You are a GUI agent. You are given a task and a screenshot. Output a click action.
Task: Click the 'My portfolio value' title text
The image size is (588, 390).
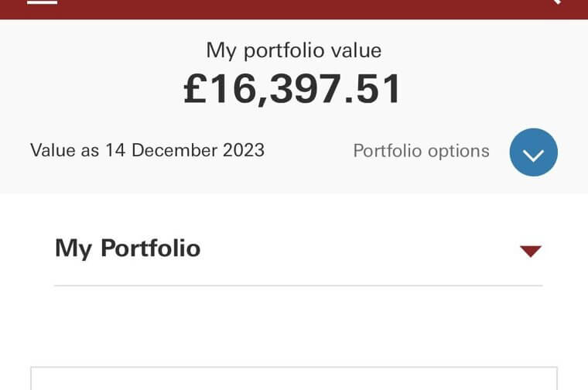[293, 51]
